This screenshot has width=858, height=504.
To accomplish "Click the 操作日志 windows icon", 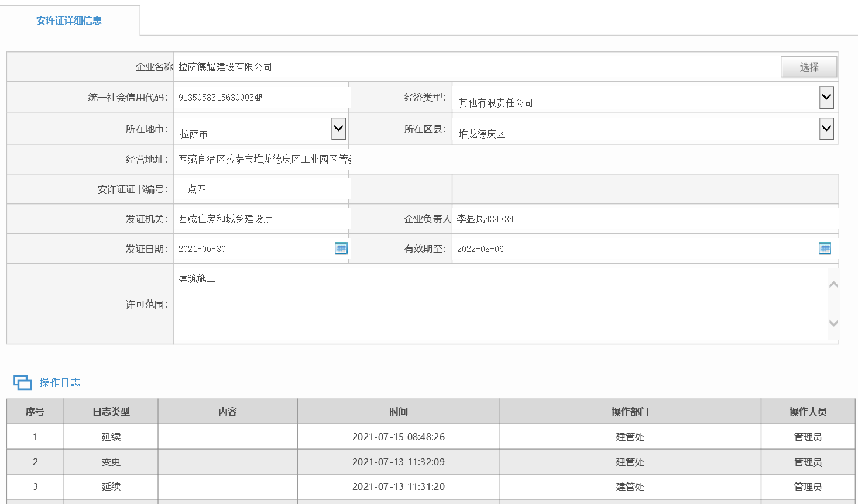I will click(x=22, y=382).
